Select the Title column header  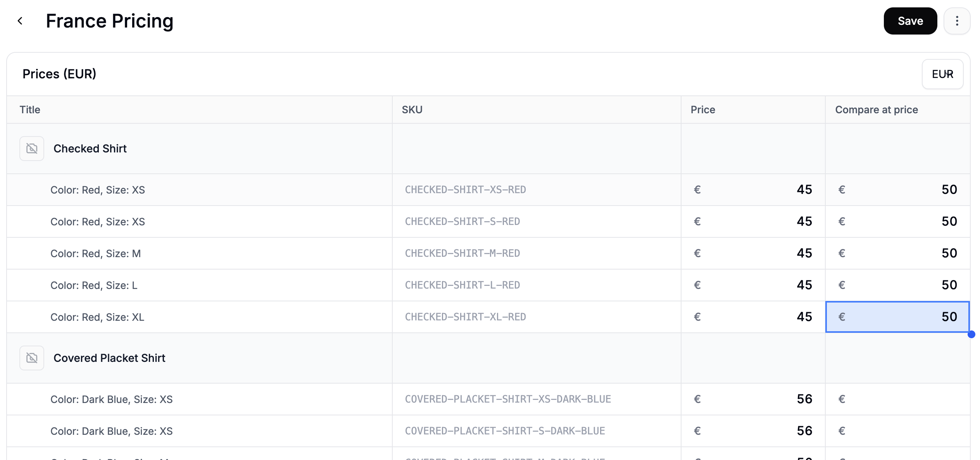(x=29, y=109)
